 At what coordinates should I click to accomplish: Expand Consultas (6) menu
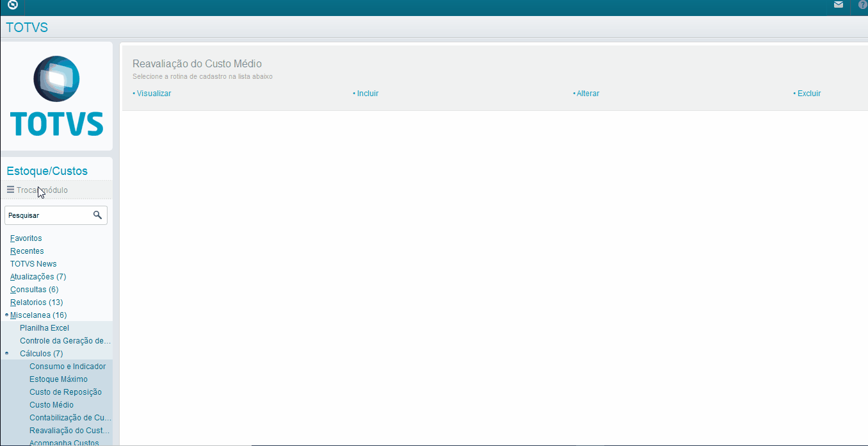[x=35, y=290]
